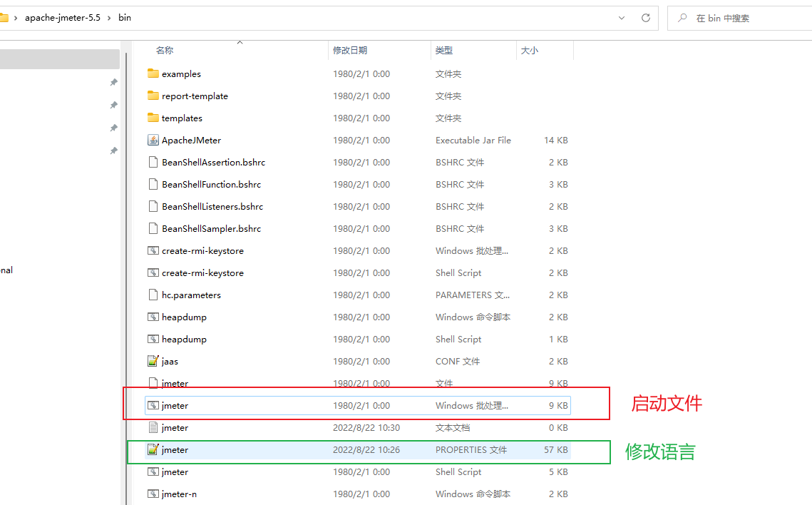Click the jmeter PROPERTIES file icon
This screenshot has height=505, width=812.
[153, 449]
